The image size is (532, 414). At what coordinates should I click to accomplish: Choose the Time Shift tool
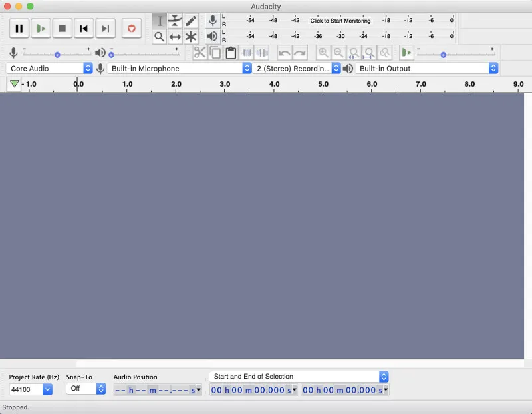175,36
